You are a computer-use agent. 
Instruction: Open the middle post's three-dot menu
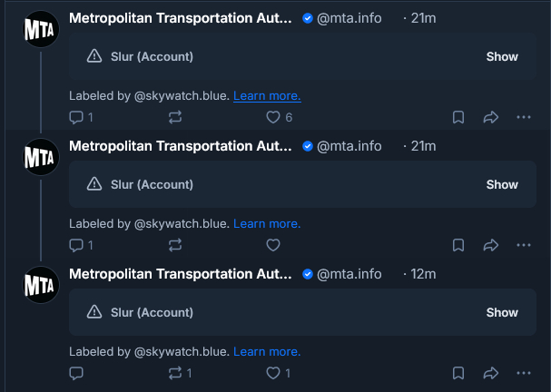click(523, 245)
